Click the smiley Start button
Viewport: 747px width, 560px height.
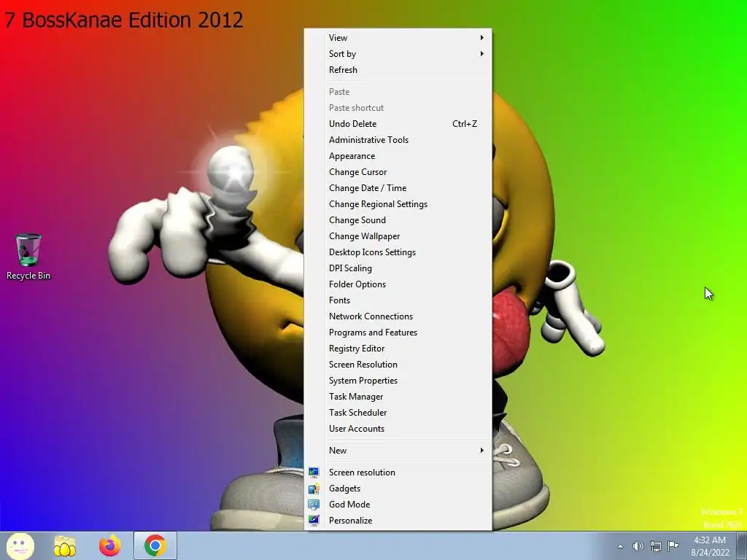point(20,545)
